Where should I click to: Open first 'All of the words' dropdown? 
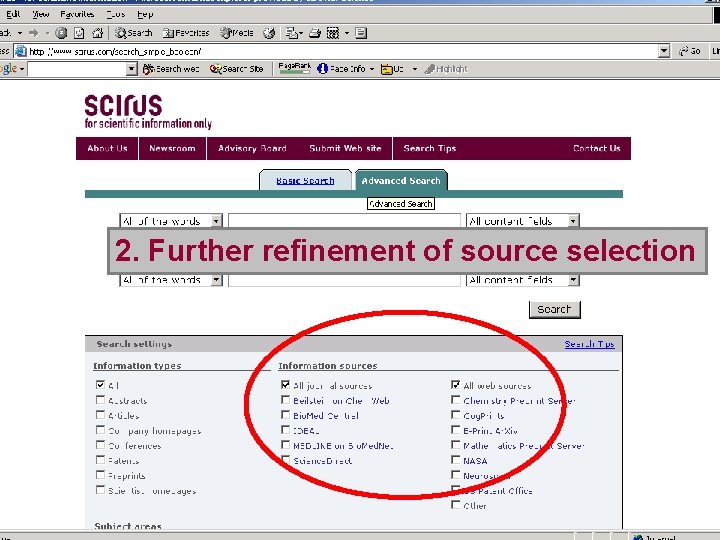[171, 221]
